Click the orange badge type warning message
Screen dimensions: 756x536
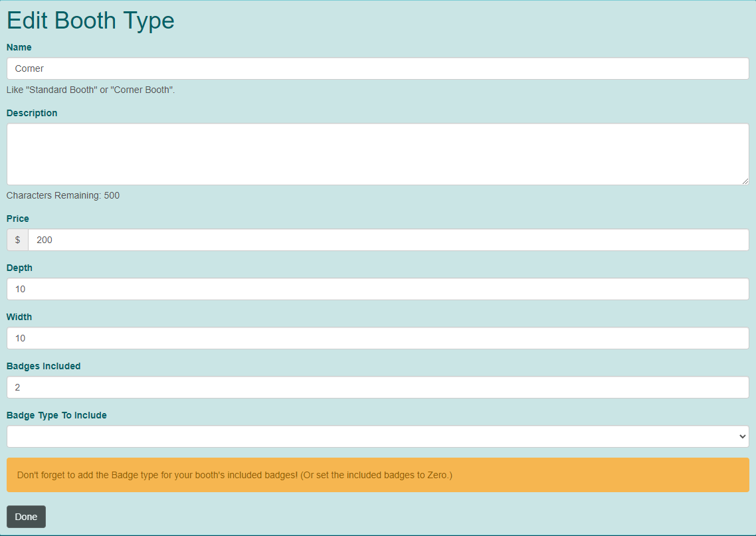pyautogui.click(x=377, y=475)
